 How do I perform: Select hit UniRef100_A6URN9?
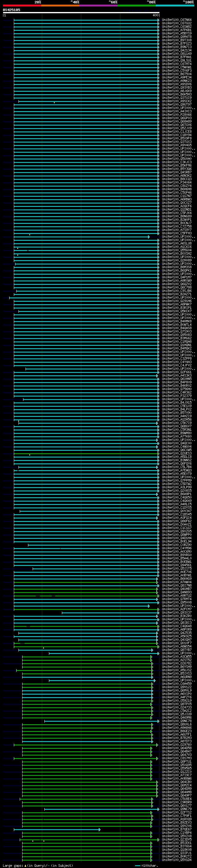click(x=176, y=676)
